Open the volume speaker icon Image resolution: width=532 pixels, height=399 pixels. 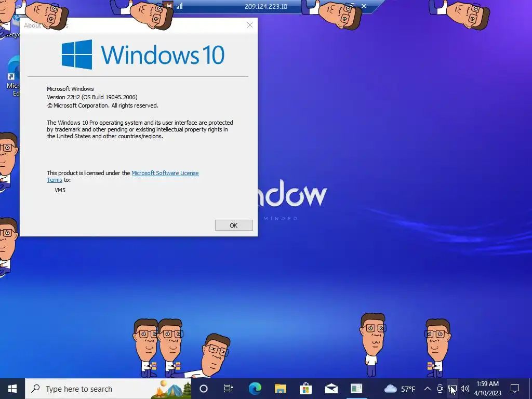point(465,389)
